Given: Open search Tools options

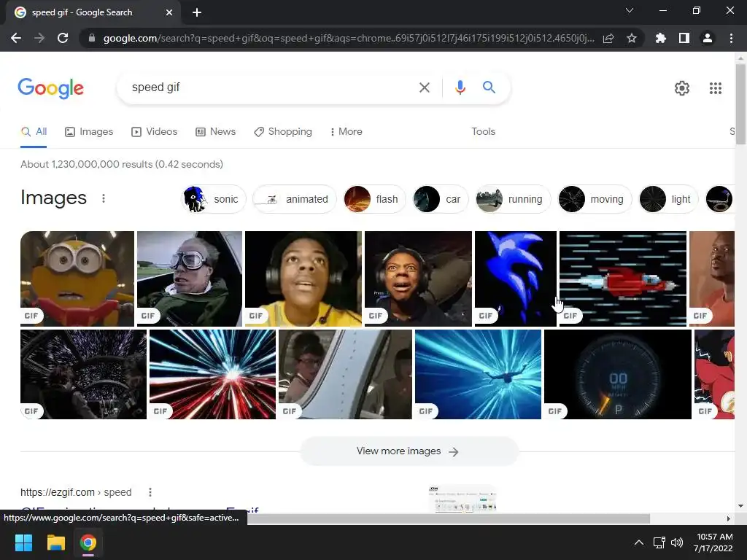Looking at the screenshot, I should (483, 132).
